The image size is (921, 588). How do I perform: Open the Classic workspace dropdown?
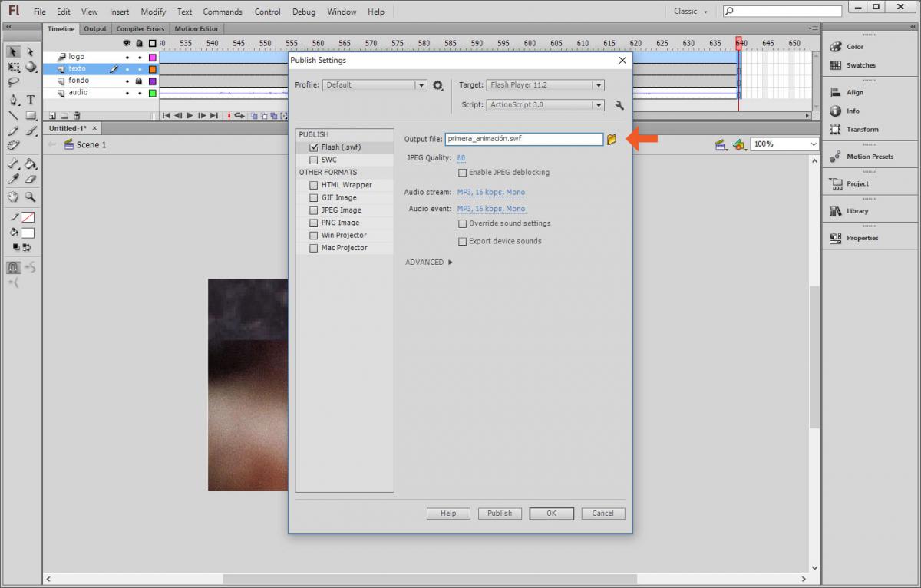(691, 12)
